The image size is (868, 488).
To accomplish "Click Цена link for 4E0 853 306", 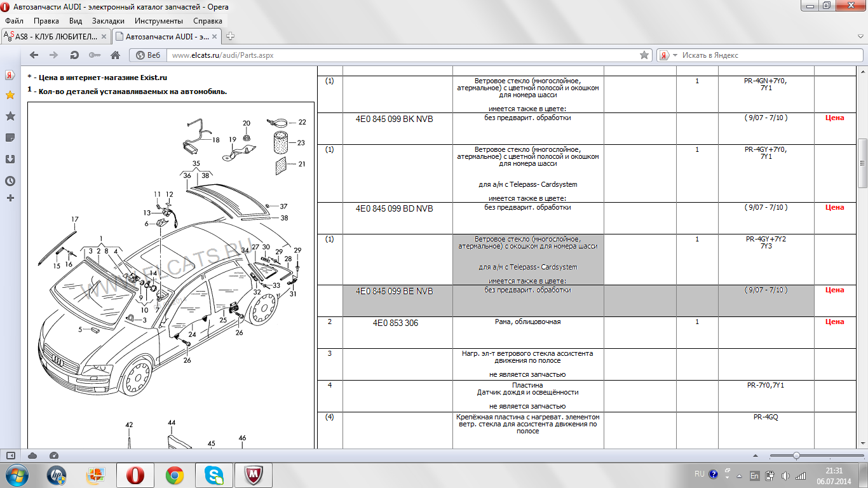I will coord(834,322).
